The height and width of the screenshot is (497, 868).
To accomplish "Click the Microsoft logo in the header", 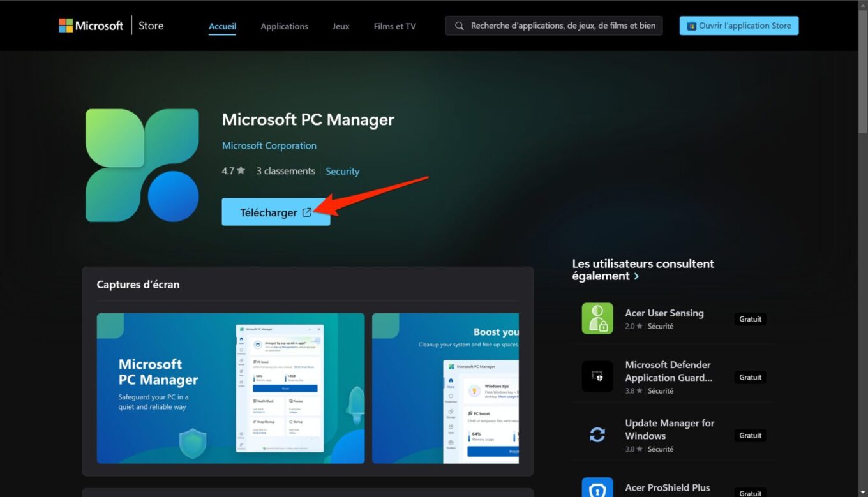I will pyautogui.click(x=91, y=26).
